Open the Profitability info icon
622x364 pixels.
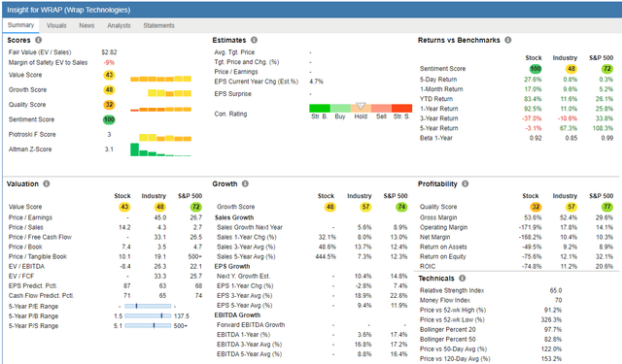point(466,183)
